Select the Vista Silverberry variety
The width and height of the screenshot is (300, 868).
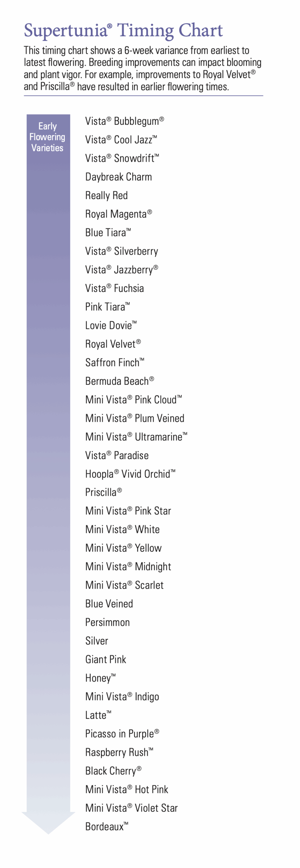pos(121,251)
